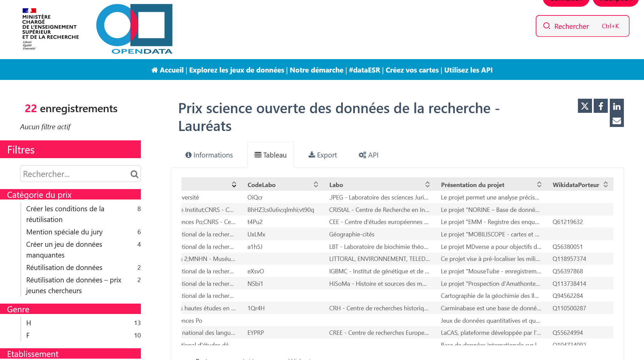Share the dataset by email envelope icon
The width and height of the screenshot is (644, 360).
click(x=616, y=121)
